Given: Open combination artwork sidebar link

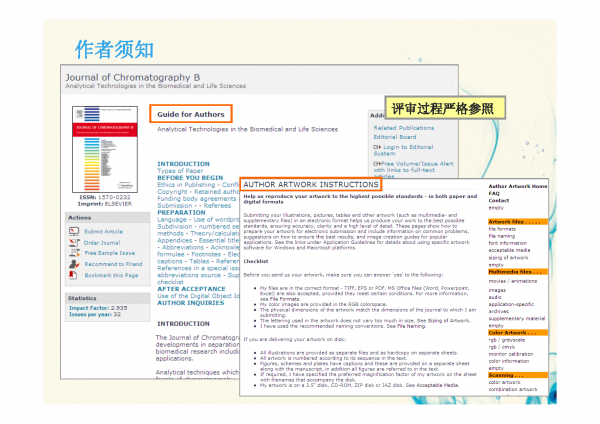Looking at the screenshot, I should point(513,389).
